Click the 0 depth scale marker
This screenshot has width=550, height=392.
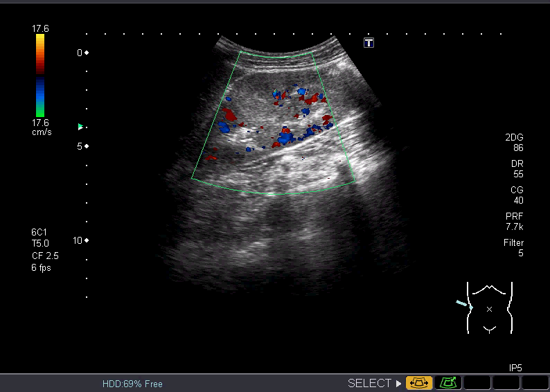coord(83,53)
